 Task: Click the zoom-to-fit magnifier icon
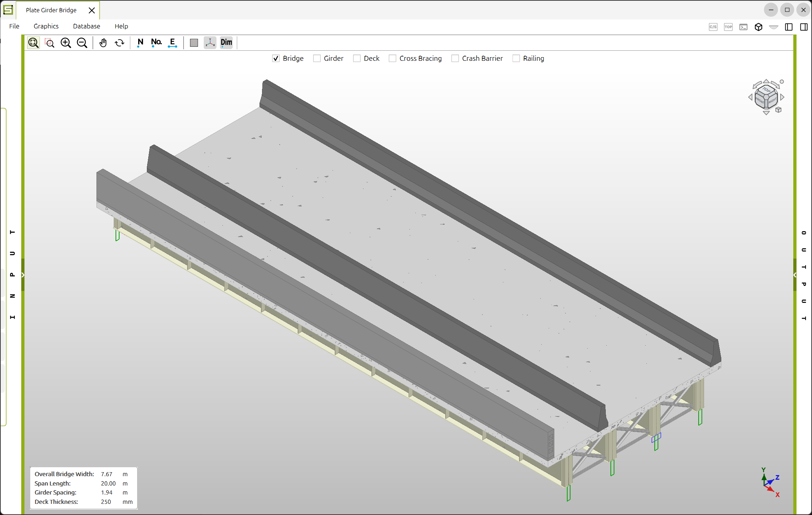click(33, 43)
